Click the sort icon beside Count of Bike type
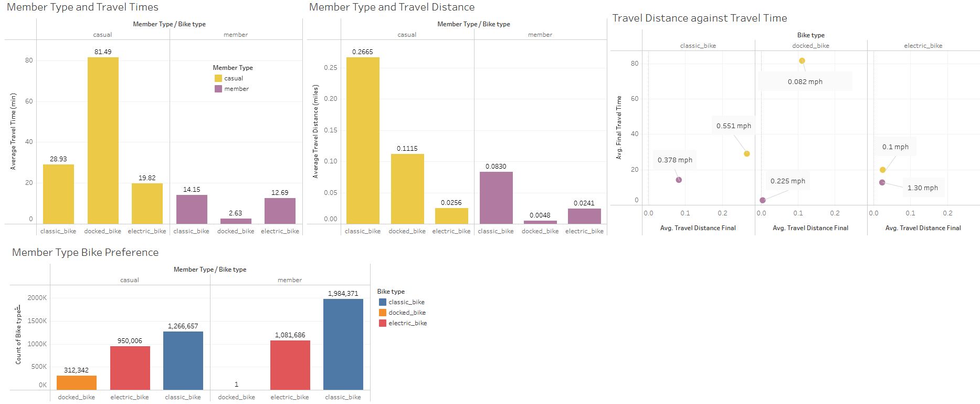 coord(18,308)
